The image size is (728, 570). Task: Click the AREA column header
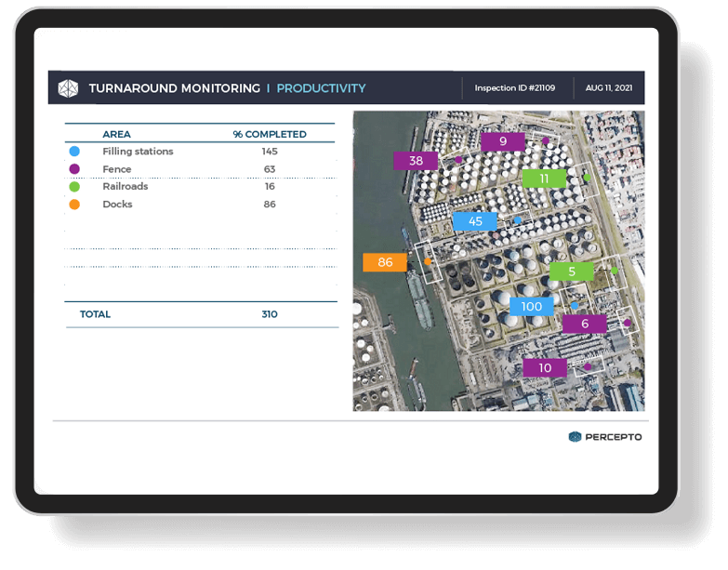116,134
